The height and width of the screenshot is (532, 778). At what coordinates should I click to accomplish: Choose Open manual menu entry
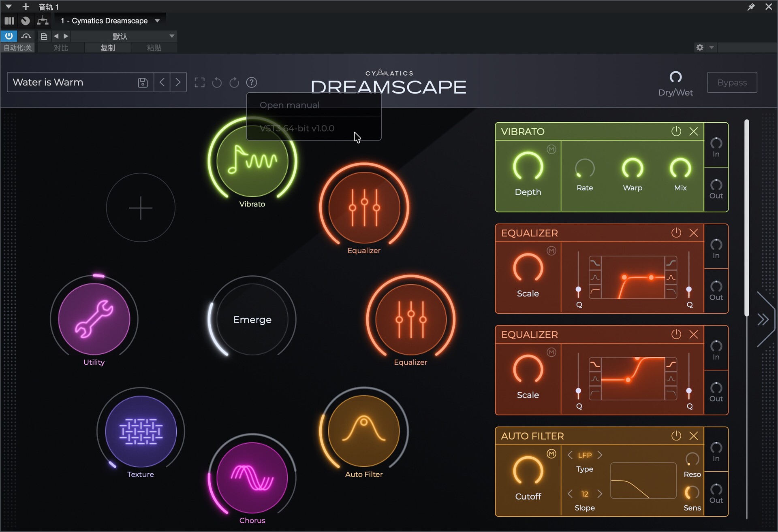tap(290, 105)
